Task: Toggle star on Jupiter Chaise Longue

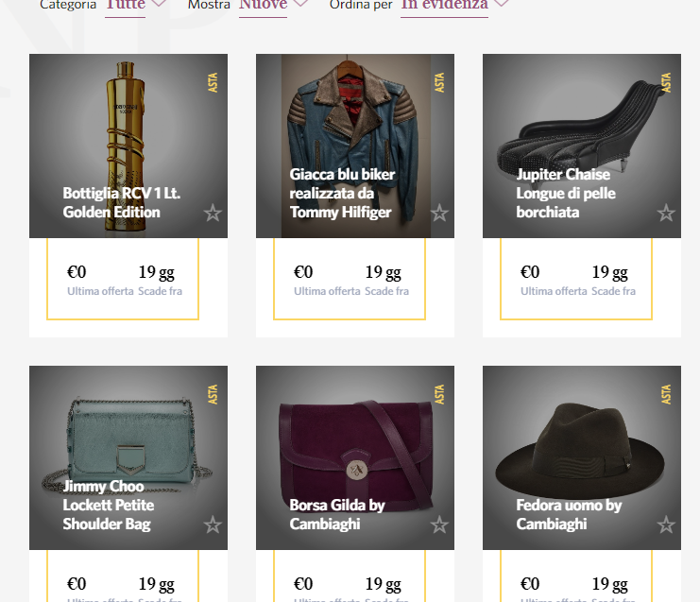Action: 666,213
